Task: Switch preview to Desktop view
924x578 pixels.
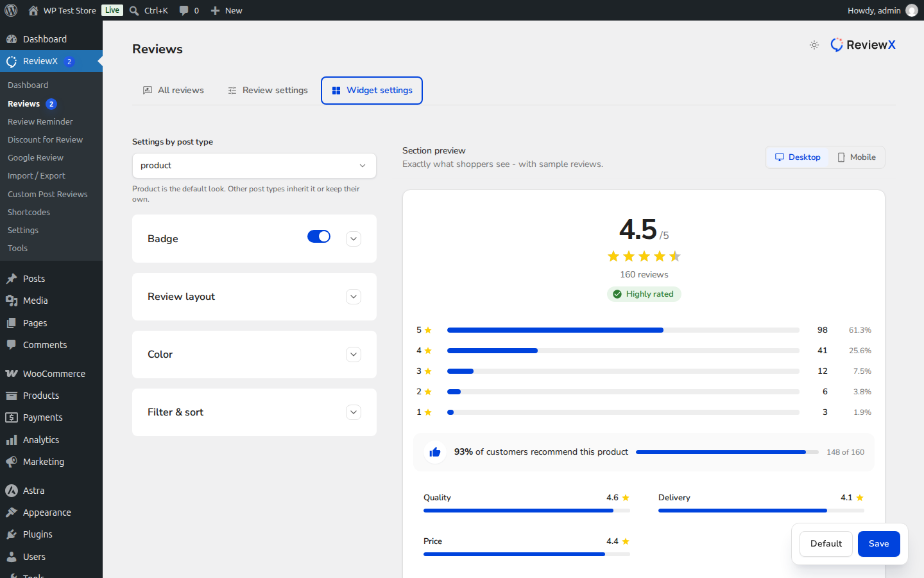Action: [798, 157]
